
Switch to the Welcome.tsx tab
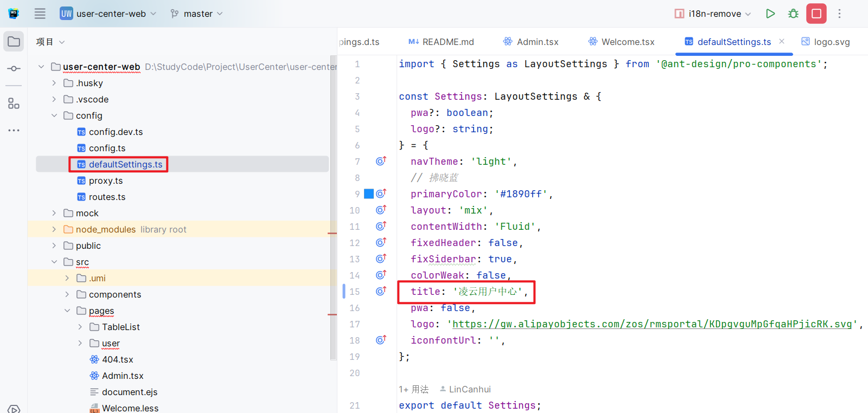coord(622,42)
